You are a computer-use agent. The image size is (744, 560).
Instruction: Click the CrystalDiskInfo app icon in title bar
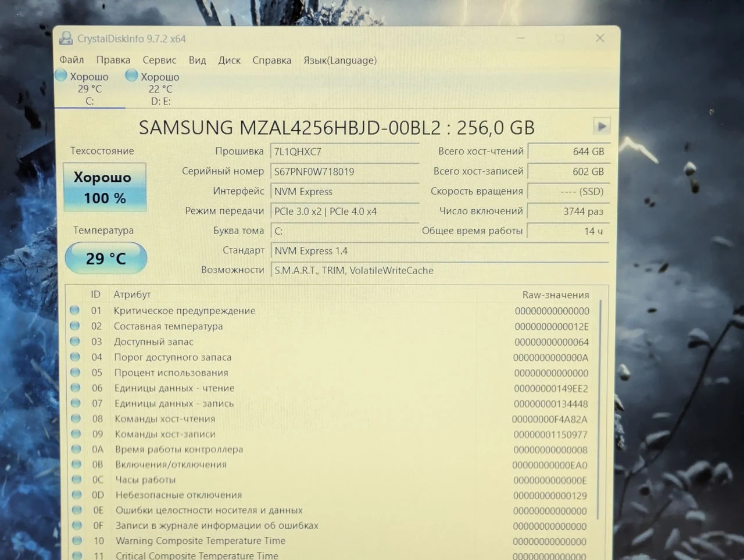click(66, 39)
